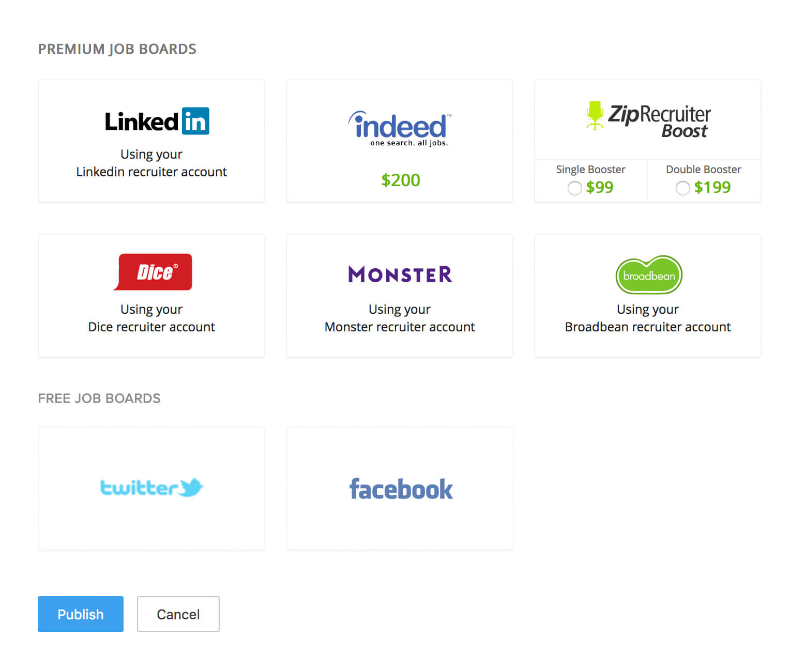Click the LinkedIn logo
Viewport: 805px width, 672px height.
tap(157, 121)
